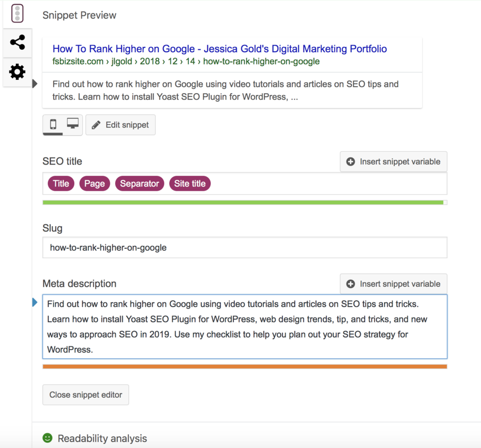The width and height of the screenshot is (481, 448).
Task: Click the Edit snippet button
Action: [120, 125]
